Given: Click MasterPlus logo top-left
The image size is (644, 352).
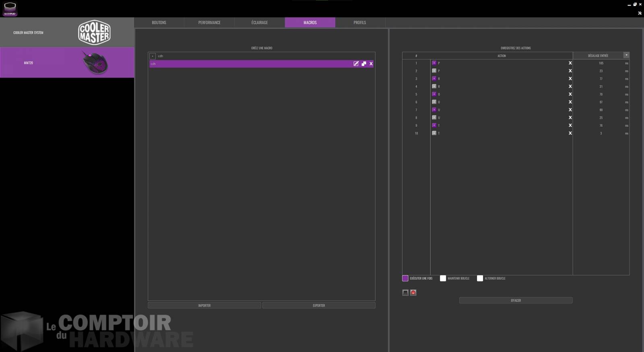Looking at the screenshot, I should point(10,9).
